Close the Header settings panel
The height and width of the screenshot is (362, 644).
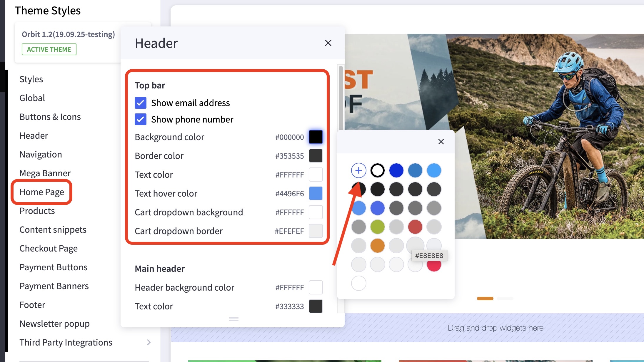coord(328,43)
